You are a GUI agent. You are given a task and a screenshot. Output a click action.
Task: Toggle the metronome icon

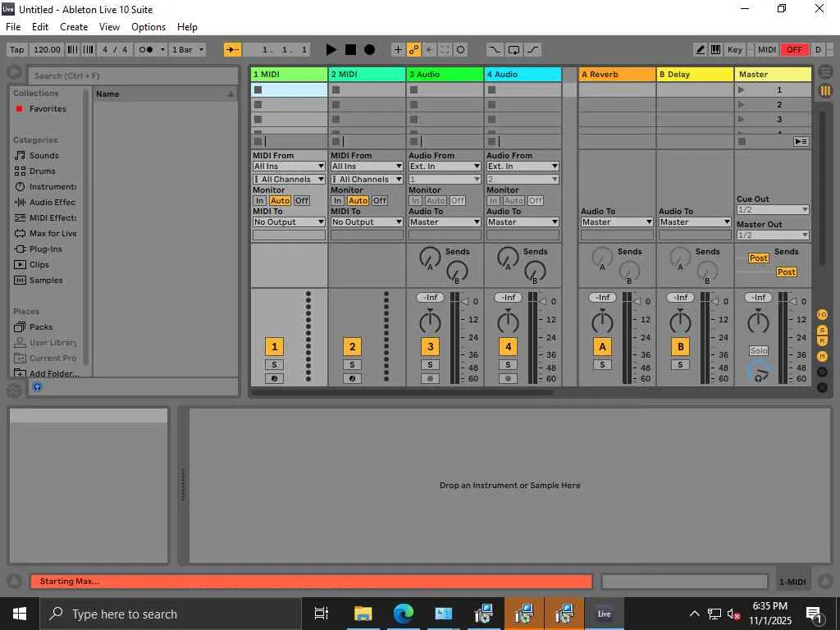coord(146,50)
